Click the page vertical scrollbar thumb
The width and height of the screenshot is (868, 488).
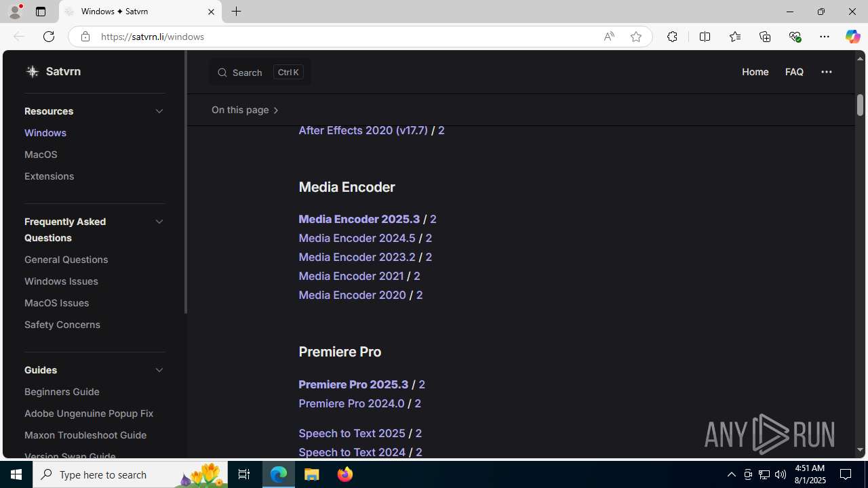pyautogui.click(x=860, y=104)
